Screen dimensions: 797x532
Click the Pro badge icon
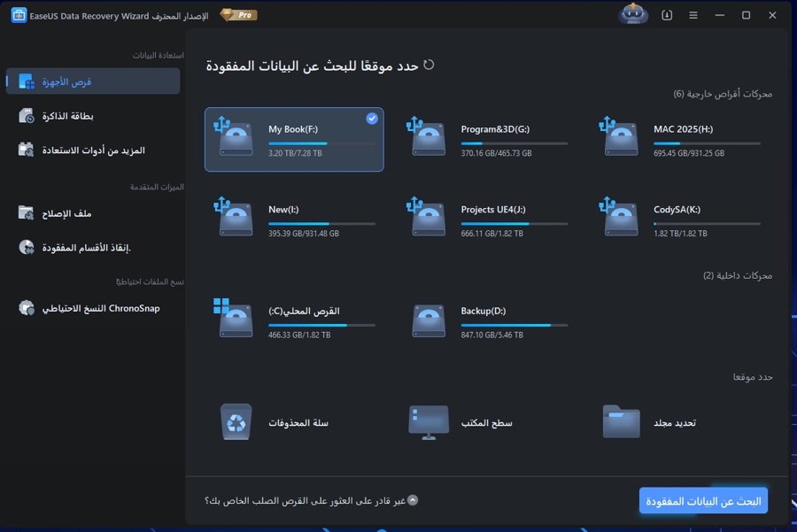pyautogui.click(x=238, y=15)
